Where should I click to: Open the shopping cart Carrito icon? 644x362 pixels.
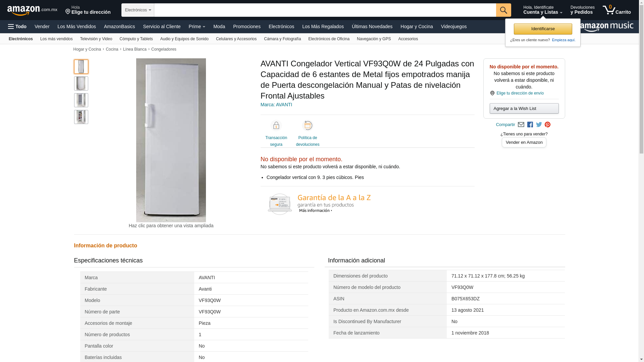click(x=616, y=10)
